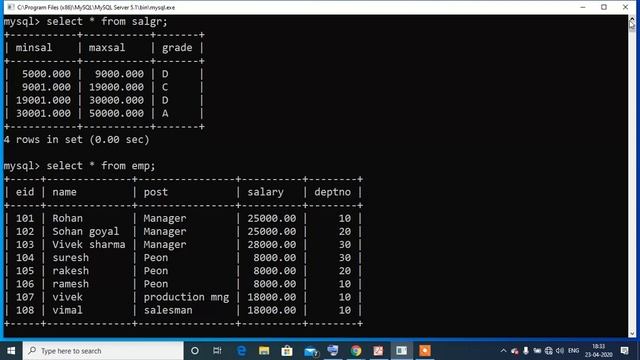Open the orange recorder app on taskbar
This screenshot has height=360, width=640.
point(425,351)
